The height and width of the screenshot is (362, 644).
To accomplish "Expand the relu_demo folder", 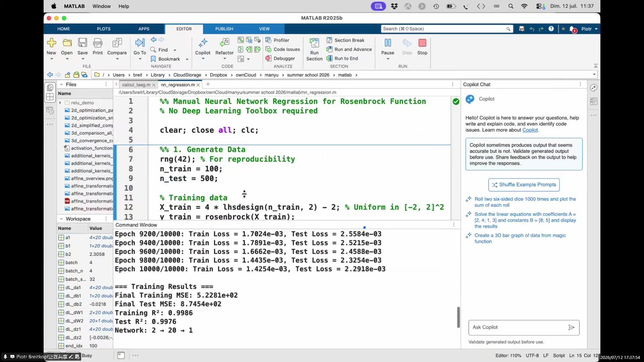I will coord(60,103).
